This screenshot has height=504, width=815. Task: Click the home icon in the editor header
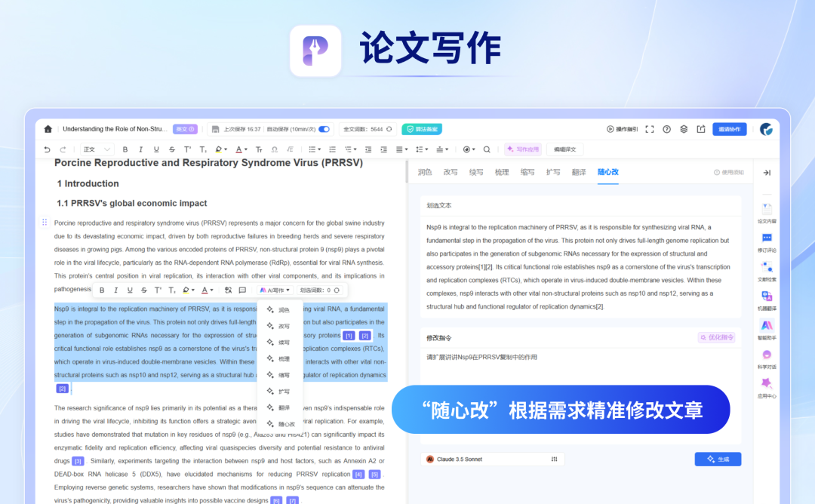pos(48,129)
